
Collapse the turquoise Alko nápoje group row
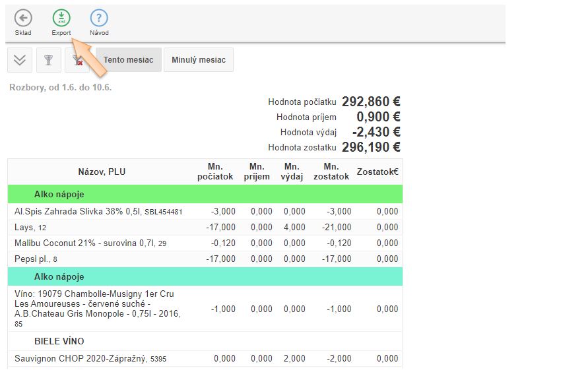[x=59, y=276]
